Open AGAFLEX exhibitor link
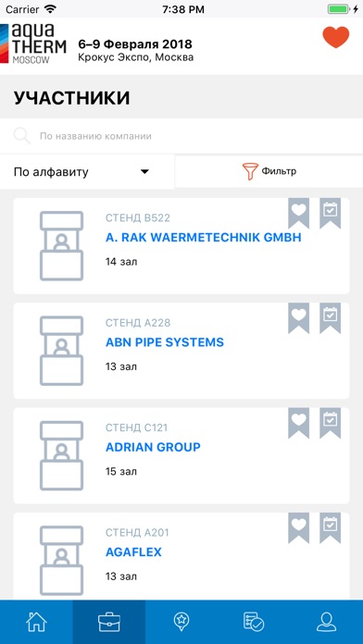The image size is (363, 644). pos(133,552)
